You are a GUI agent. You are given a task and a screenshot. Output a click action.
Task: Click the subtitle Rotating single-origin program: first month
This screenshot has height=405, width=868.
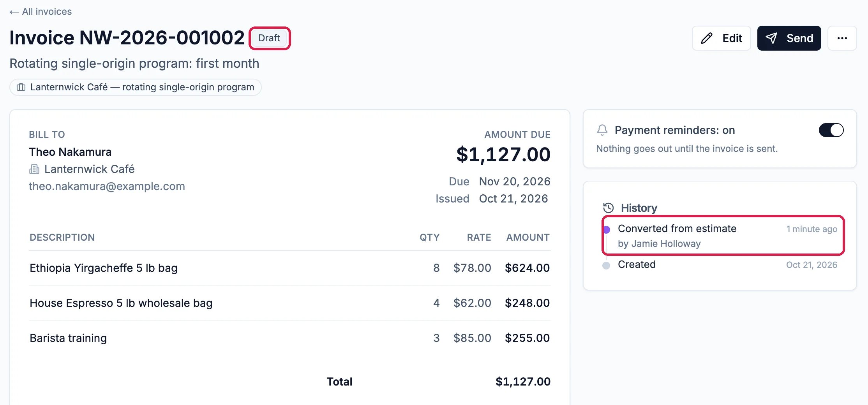[134, 63]
